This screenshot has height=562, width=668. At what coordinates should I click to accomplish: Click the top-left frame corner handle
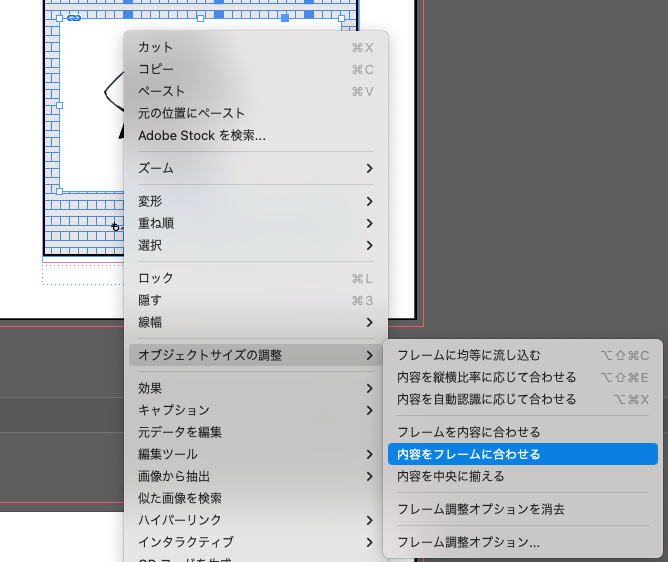60,18
